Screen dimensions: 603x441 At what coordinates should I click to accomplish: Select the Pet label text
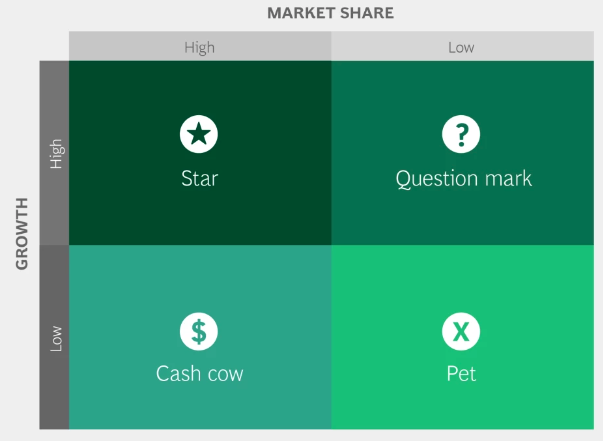[x=461, y=374]
